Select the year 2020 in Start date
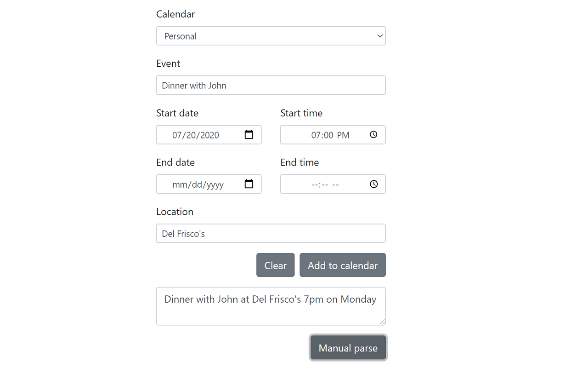 click(209, 135)
